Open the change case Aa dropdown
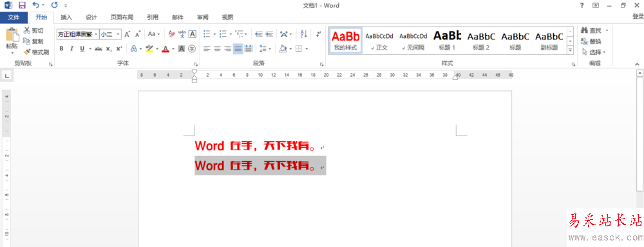Viewport: 644px width, 247px height. 154,34
